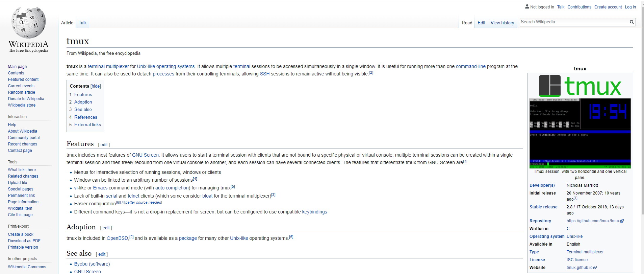Open the GNU Screen link in Features
The width and height of the screenshot is (644, 274).
[x=145, y=155]
